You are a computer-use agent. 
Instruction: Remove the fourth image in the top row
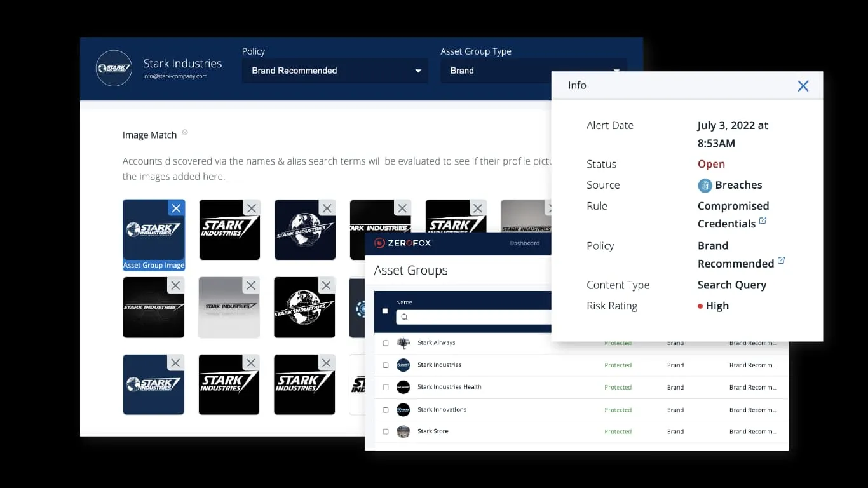pos(402,208)
